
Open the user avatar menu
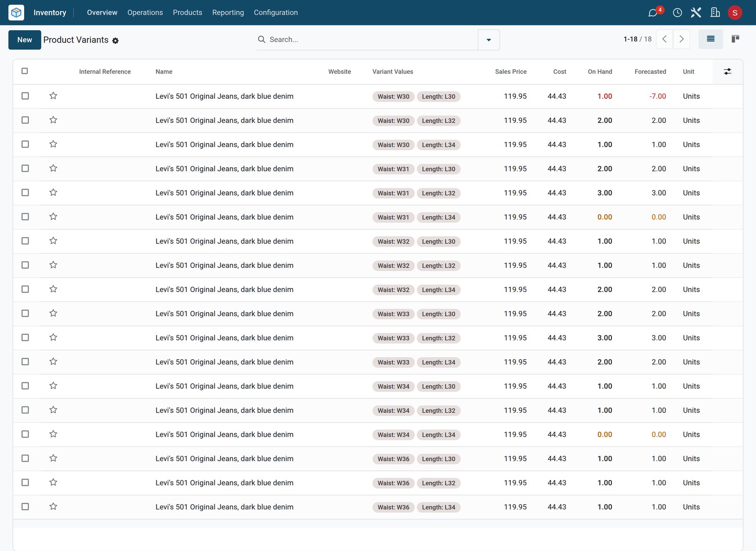click(735, 13)
